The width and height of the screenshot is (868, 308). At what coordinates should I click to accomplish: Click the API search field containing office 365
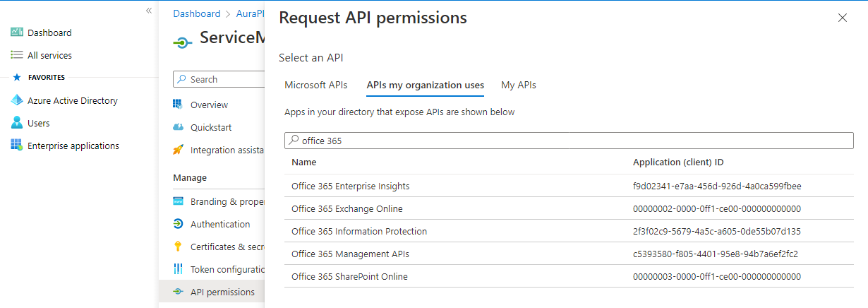coord(569,141)
